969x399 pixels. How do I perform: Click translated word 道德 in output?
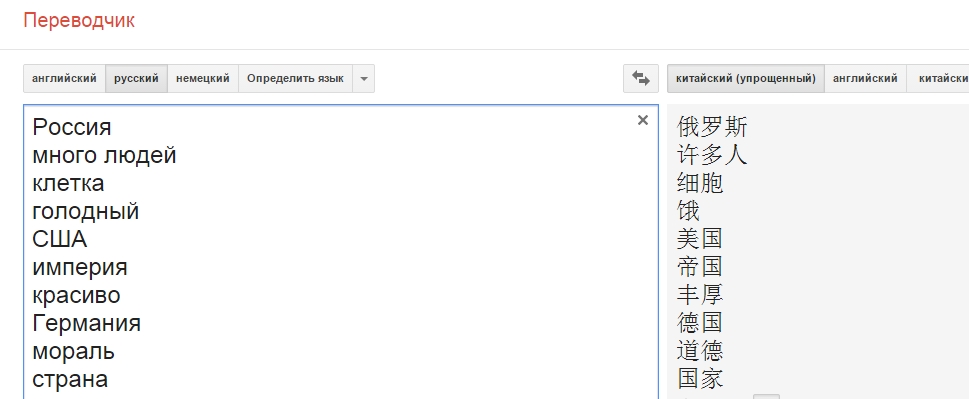pyautogui.click(x=700, y=351)
